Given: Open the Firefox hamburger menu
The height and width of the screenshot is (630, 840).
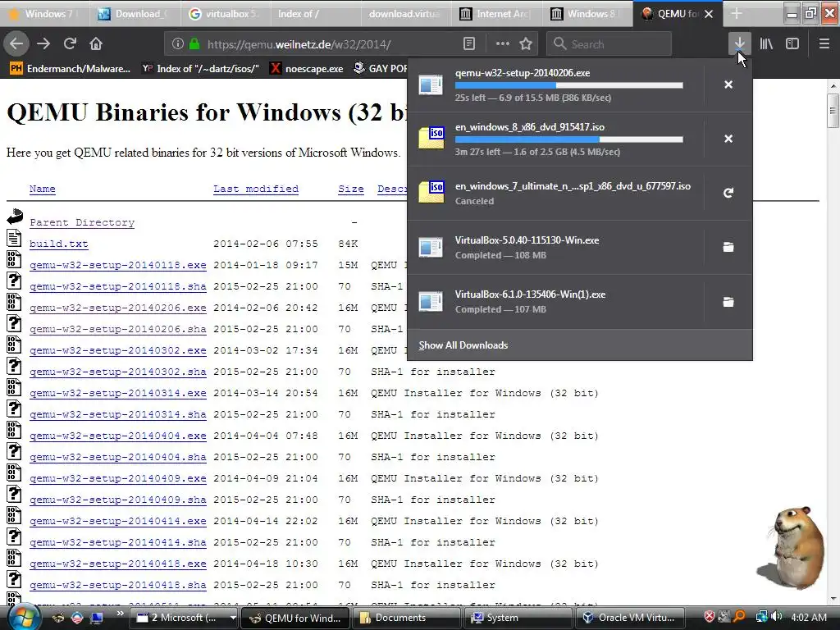Looking at the screenshot, I should click(824, 44).
